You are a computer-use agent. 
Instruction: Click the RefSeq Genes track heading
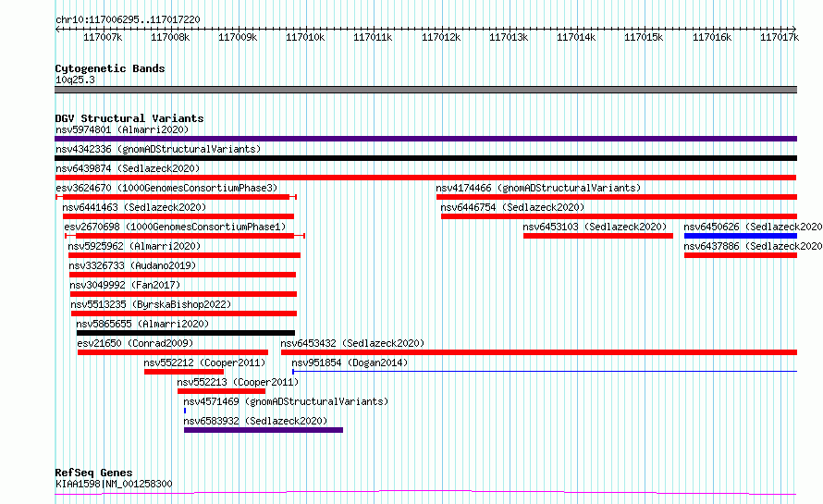click(x=93, y=473)
